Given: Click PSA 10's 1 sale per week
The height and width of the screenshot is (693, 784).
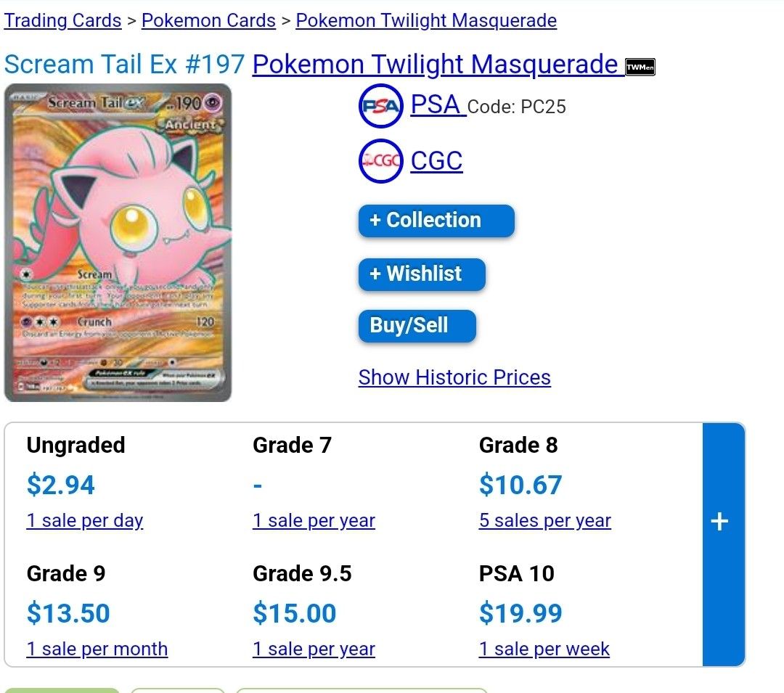Looking at the screenshot, I should pyautogui.click(x=544, y=649).
